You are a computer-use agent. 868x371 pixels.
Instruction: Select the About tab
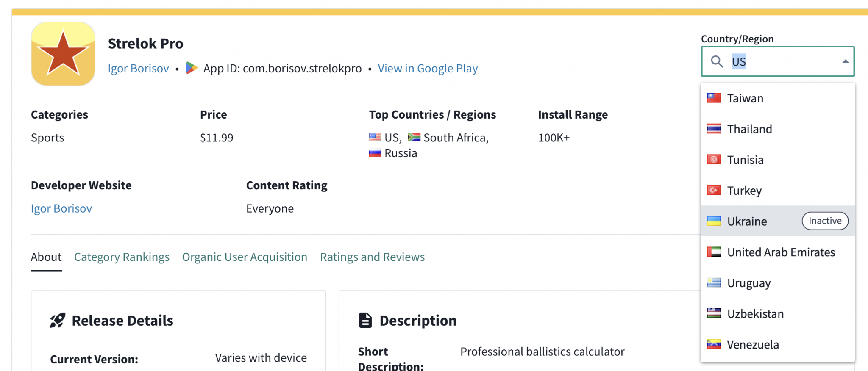46,257
